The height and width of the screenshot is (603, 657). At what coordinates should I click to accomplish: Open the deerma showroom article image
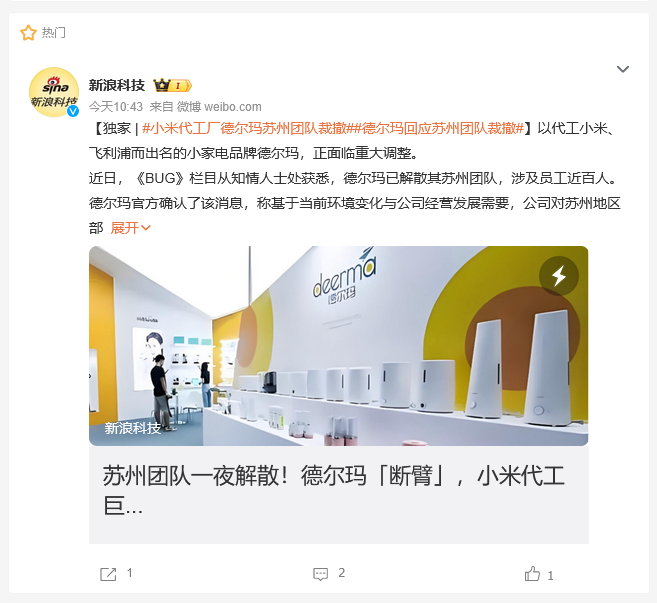[x=339, y=346]
